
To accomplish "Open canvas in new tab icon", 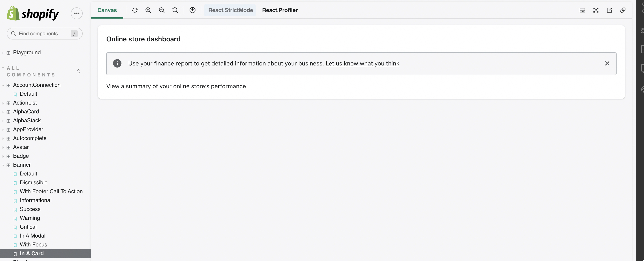I will 609,10.
